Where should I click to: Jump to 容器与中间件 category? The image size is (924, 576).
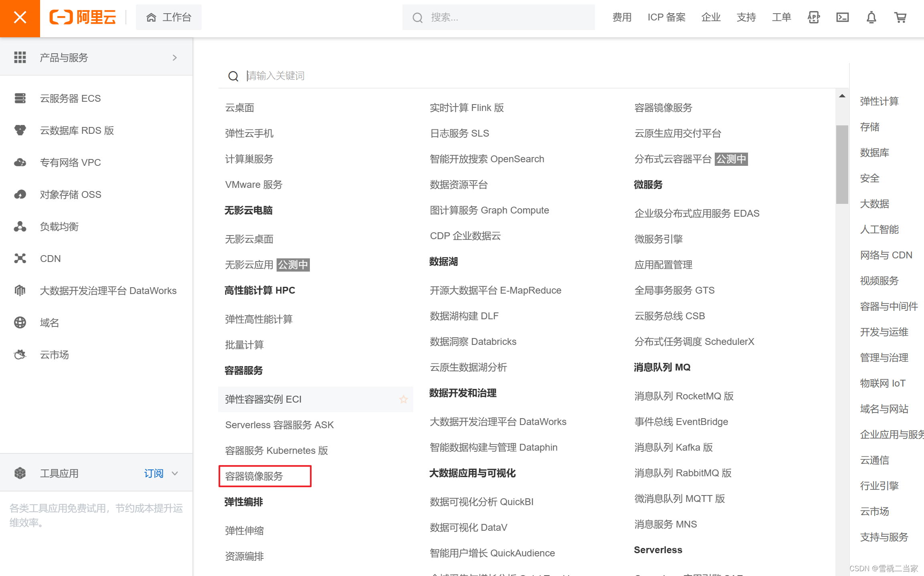pos(889,306)
